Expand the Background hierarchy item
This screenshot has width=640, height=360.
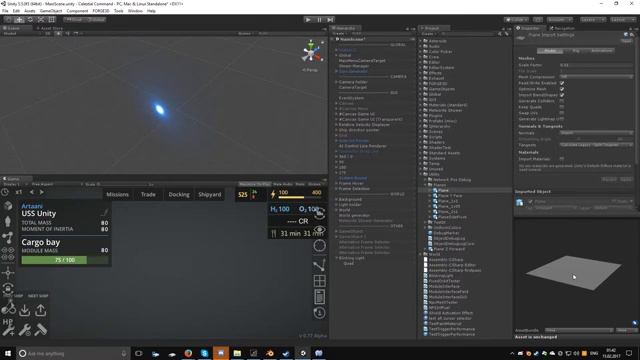[336, 199]
